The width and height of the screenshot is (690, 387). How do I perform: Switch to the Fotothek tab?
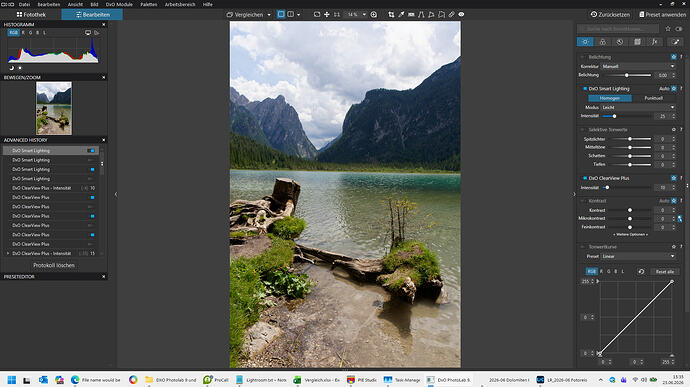click(31, 15)
